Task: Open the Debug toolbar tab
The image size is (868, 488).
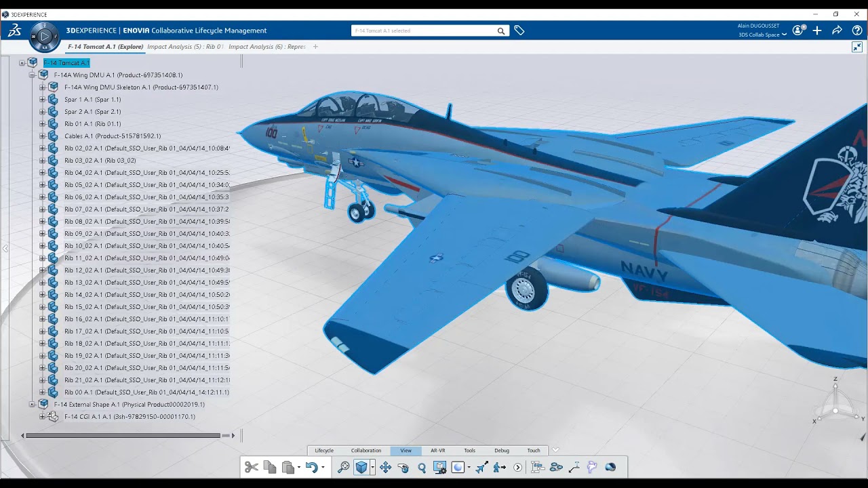Action: [x=502, y=451]
